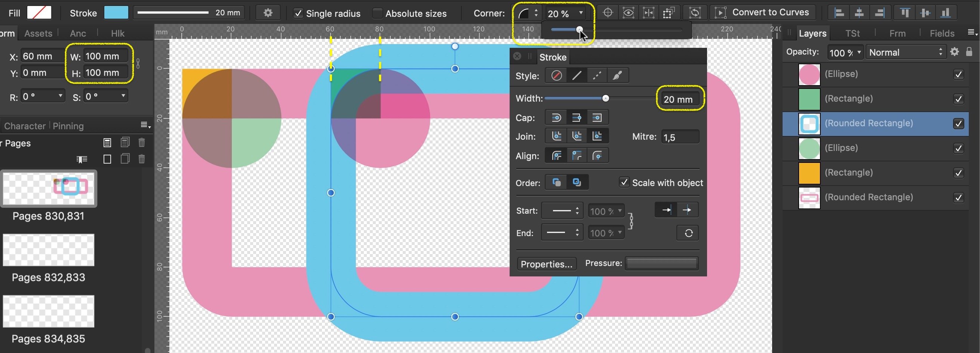Click the cycle selection box icon
The height and width of the screenshot is (353, 980).
coord(695,13)
